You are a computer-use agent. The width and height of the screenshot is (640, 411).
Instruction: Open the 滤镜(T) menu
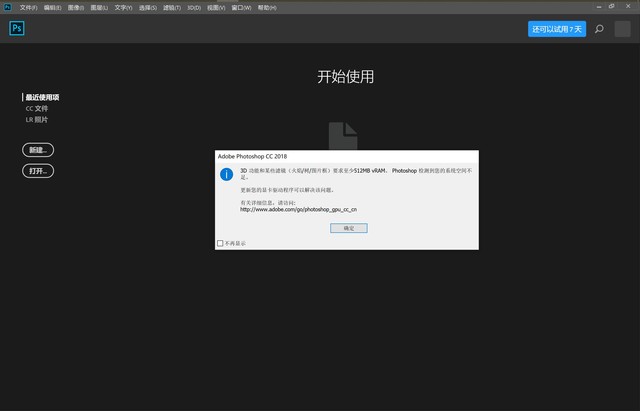[171, 7]
